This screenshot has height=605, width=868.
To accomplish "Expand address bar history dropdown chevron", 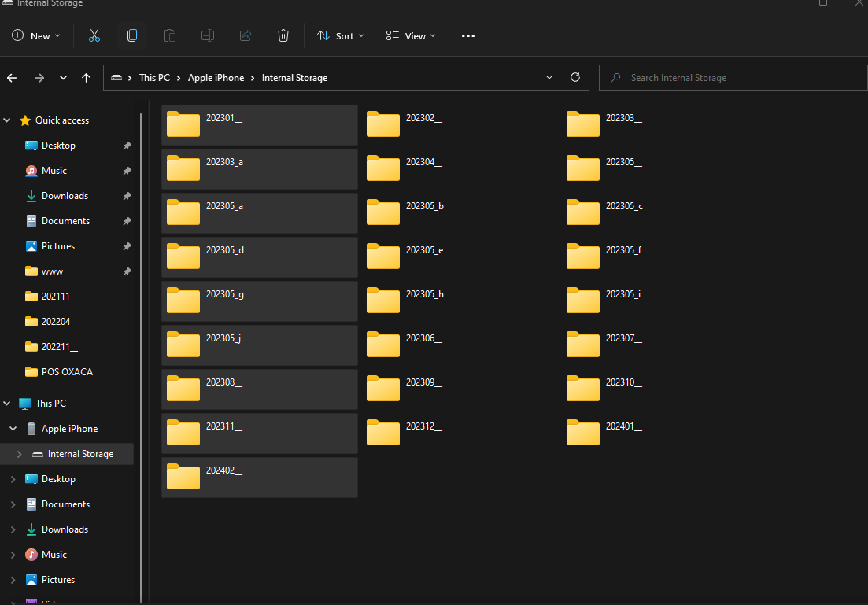I will tap(549, 78).
